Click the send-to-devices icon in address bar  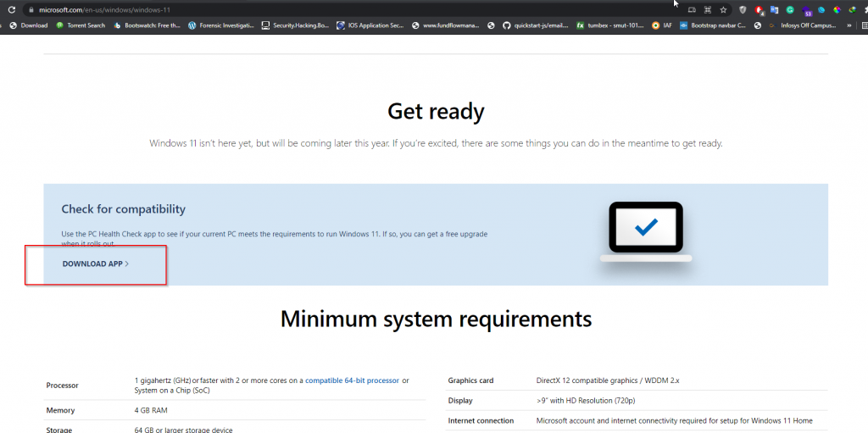(x=692, y=10)
